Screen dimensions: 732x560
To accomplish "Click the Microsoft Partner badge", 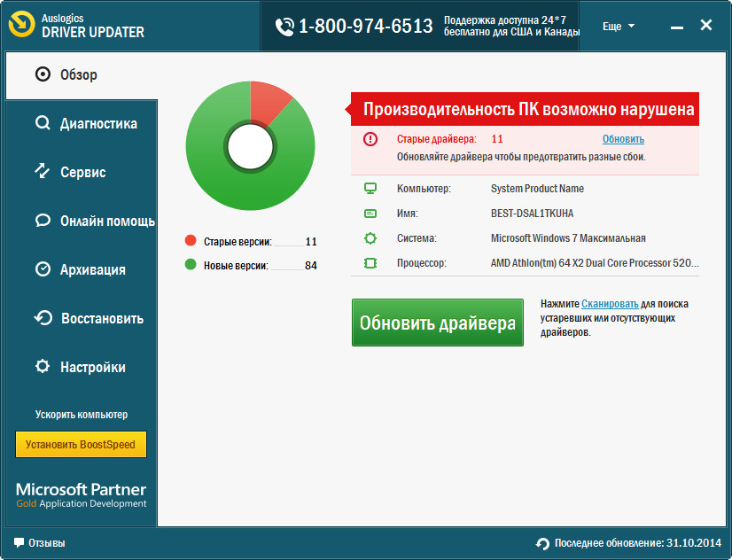I will (x=82, y=495).
